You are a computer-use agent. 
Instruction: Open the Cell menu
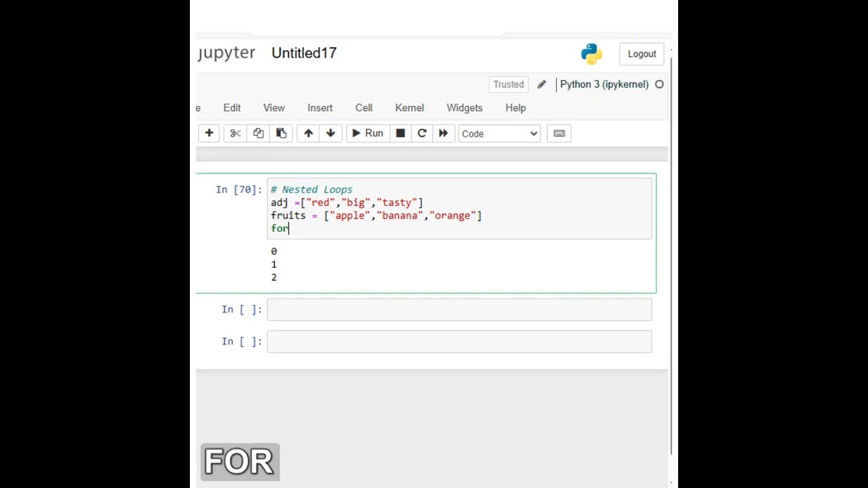click(363, 108)
